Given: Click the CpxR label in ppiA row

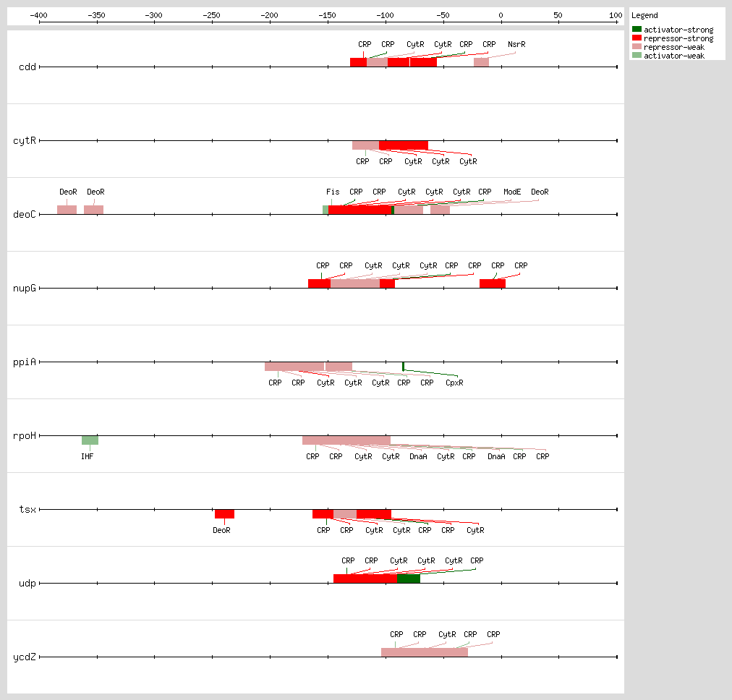Looking at the screenshot, I should pyautogui.click(x=454, y=383).
